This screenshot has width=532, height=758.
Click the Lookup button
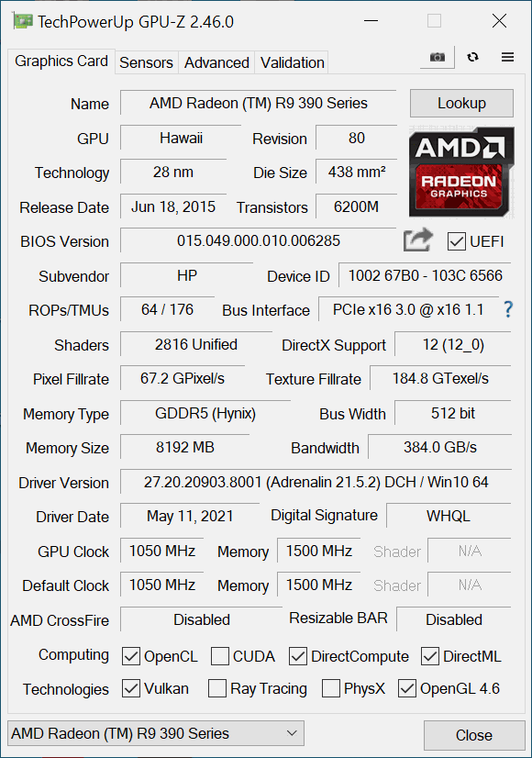pyautogui.click(x=461, y=103)
